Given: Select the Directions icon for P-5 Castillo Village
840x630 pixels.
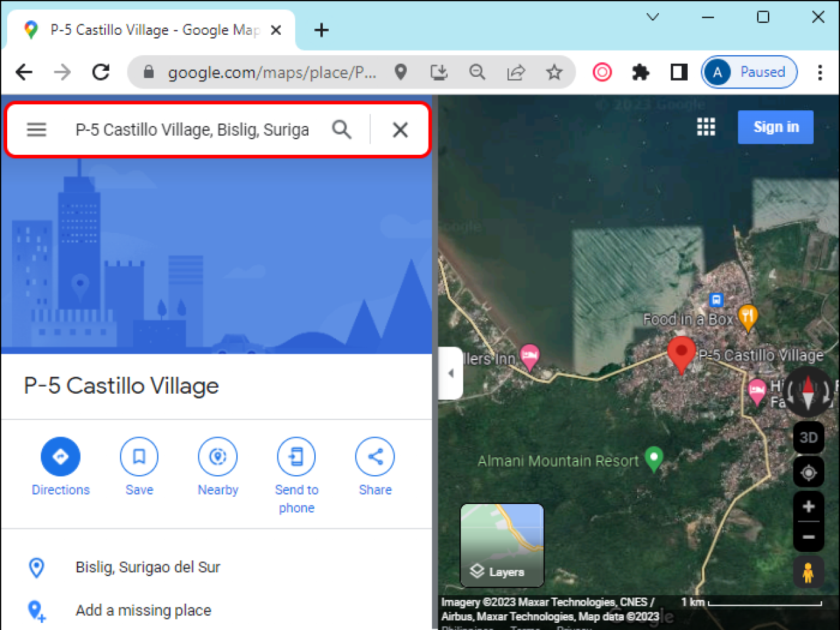Looking at the screenshot, I should click(x=60, y=456).
